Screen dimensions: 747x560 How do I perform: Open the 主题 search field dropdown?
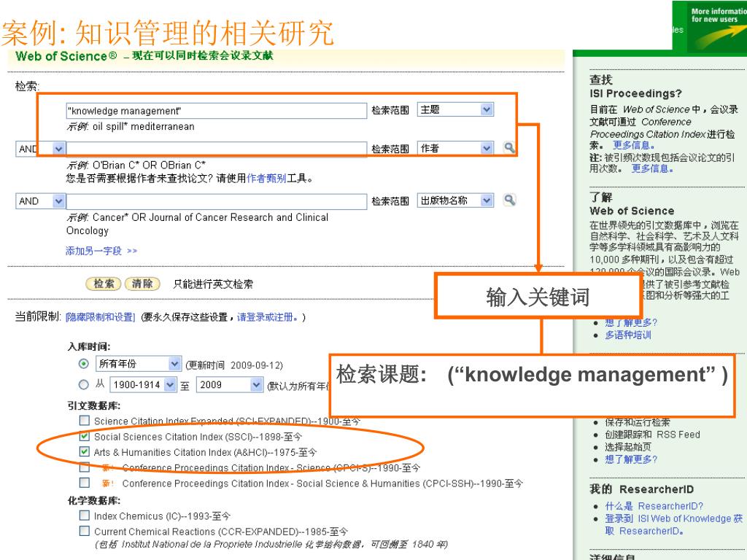pyautogui.click(x=455, y=110)
